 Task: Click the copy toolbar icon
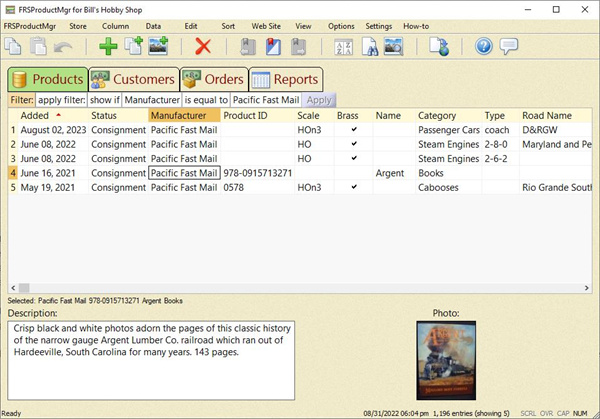tap(14, 46)
